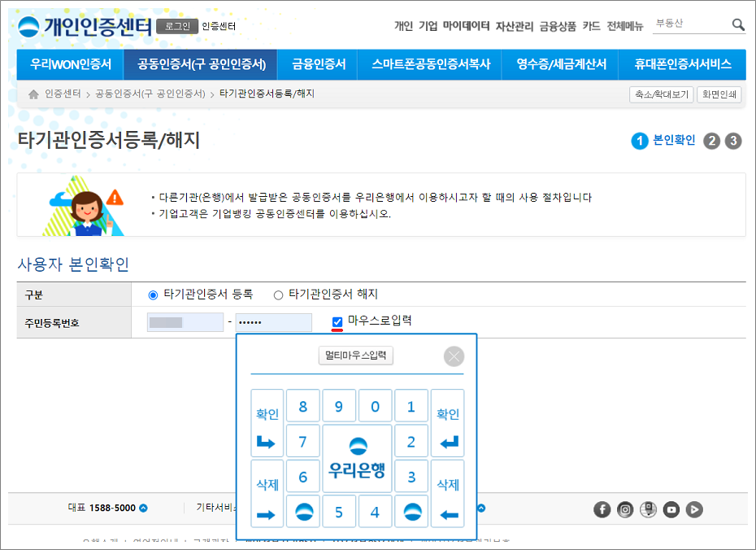This screenshot has width=756, height=550.
Task: Click the 화면인쇄 button
Action: pyautogui.click(x=719, y=94)
